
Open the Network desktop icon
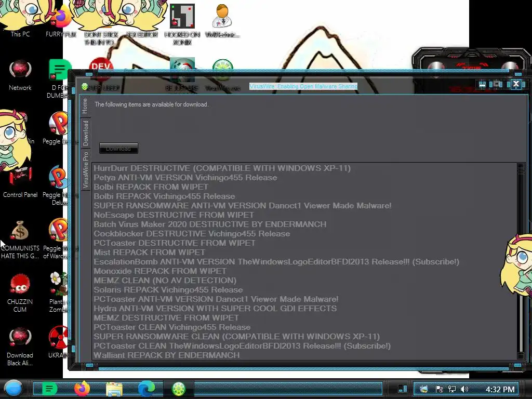20,75
